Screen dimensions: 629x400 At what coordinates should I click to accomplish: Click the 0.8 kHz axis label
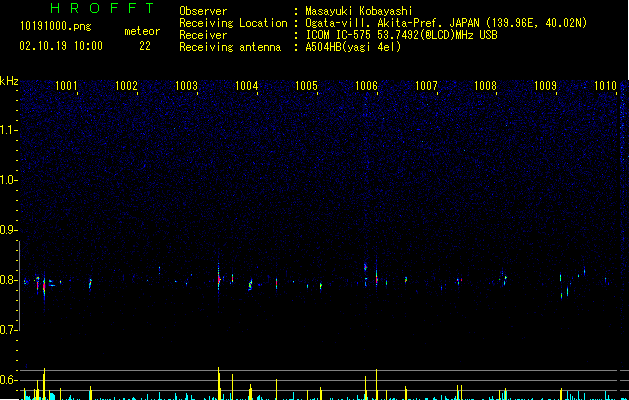click(9, 280)
